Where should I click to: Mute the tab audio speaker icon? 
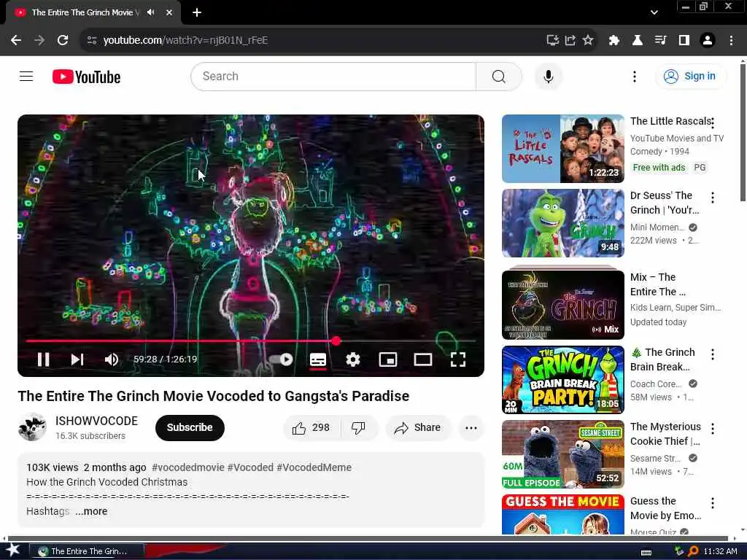coord(151,12)
